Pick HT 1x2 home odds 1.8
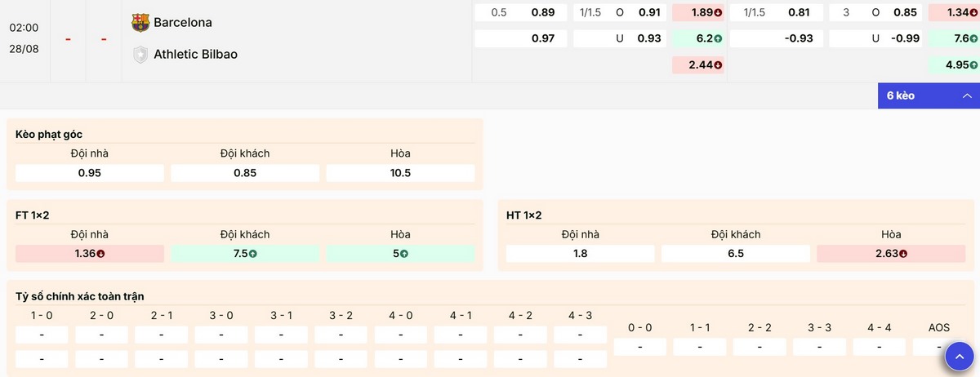 click(580, 253)
